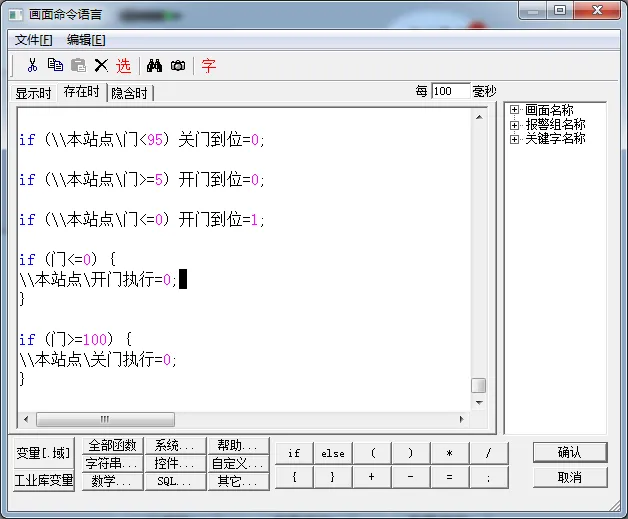The width and height of the screenshot is (628, 519).
Task: Click the 变量[.域] button
Action: click(x=44, y=453)
